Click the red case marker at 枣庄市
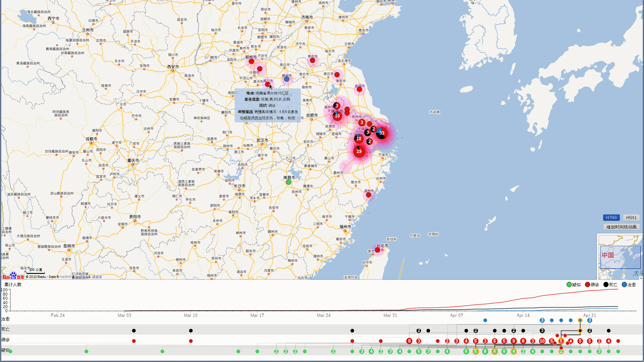 312,60
